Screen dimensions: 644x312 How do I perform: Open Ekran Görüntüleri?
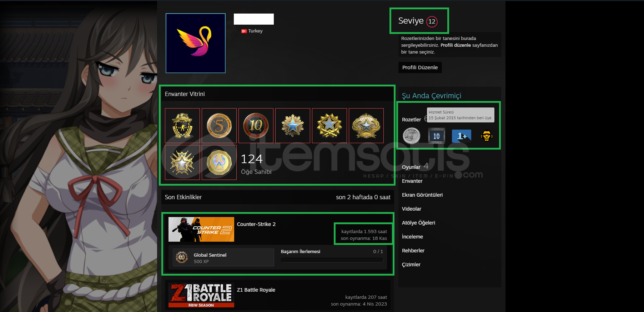(422, 195)
